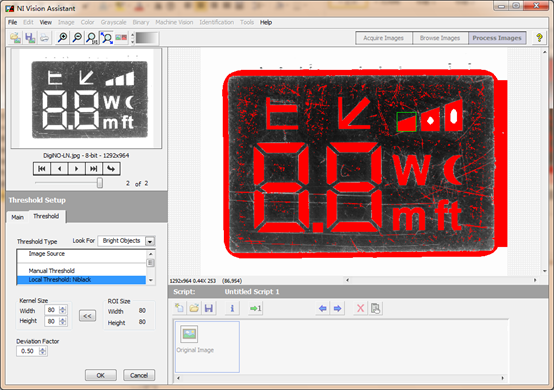Select the Zoom In tool
554x390 pixels.
click(63, 37)
